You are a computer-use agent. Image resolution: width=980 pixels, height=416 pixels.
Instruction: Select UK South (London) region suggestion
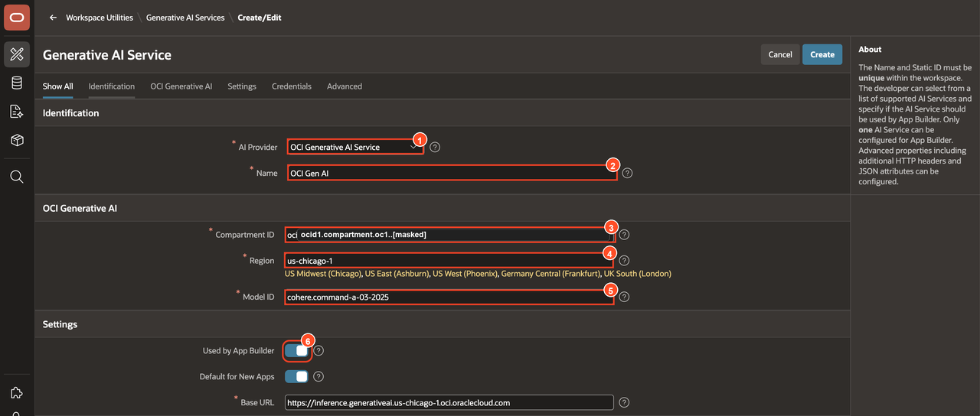click(x=638, y=274)
